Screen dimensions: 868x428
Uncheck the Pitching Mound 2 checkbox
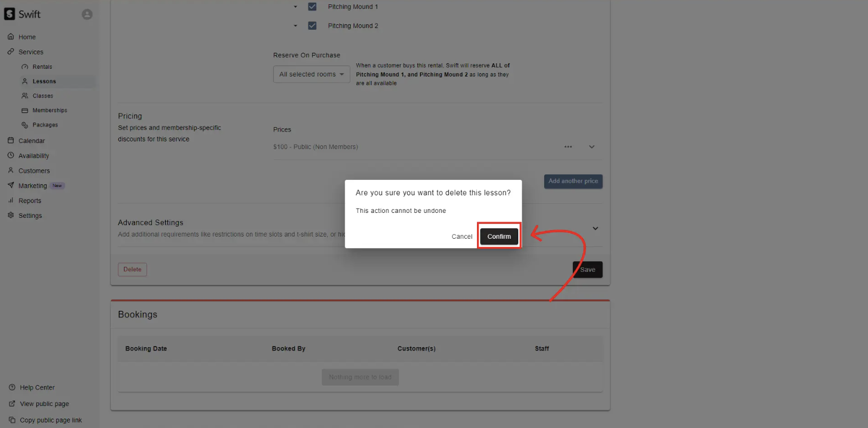pyautogui.click(x=312, y=26)
